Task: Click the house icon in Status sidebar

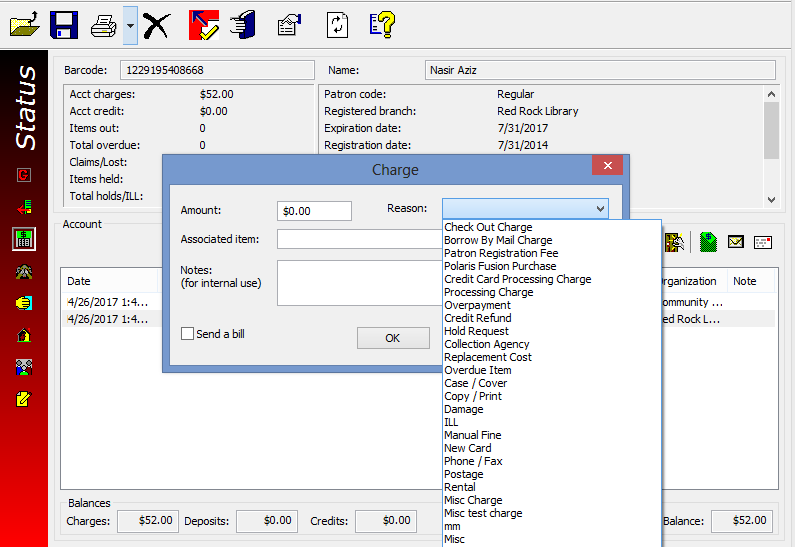Action: tap(23, 335)
